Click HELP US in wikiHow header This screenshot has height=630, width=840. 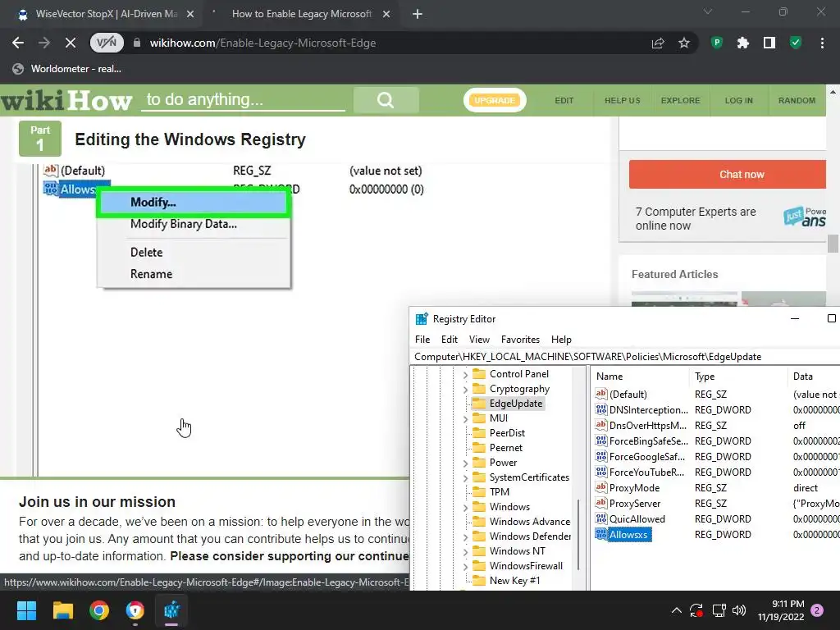622,100
